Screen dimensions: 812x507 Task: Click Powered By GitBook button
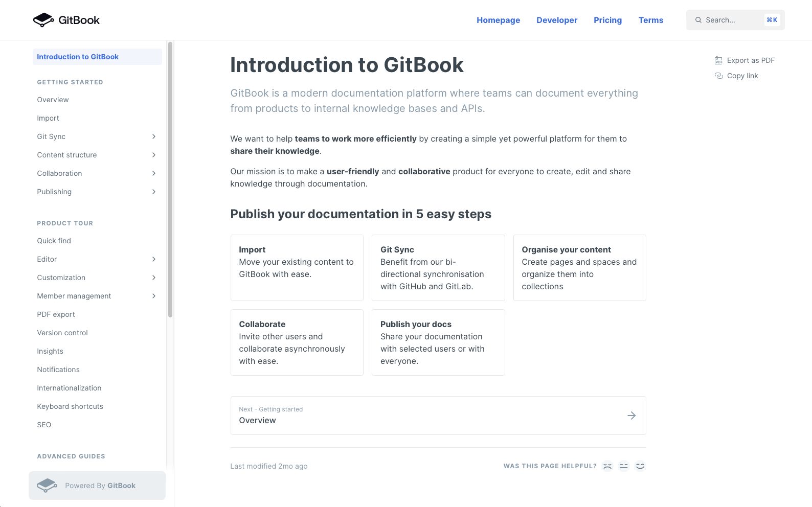[x=97, y=486]
